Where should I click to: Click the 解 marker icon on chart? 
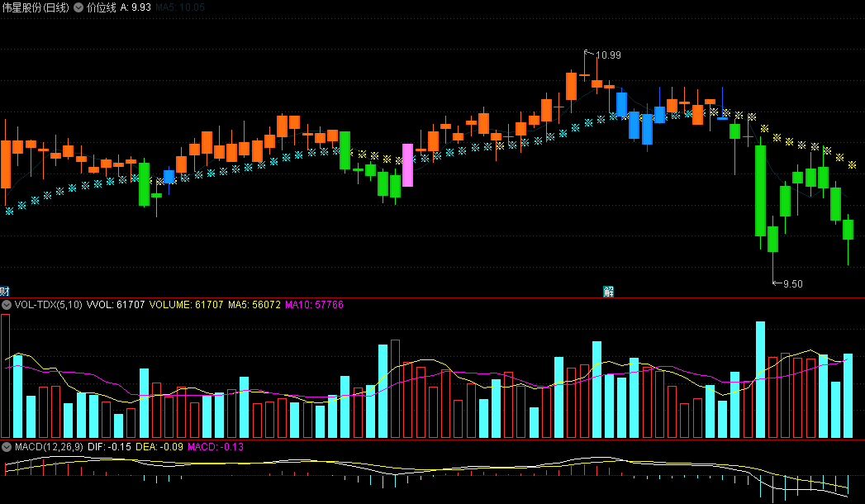tap(609, 291)
